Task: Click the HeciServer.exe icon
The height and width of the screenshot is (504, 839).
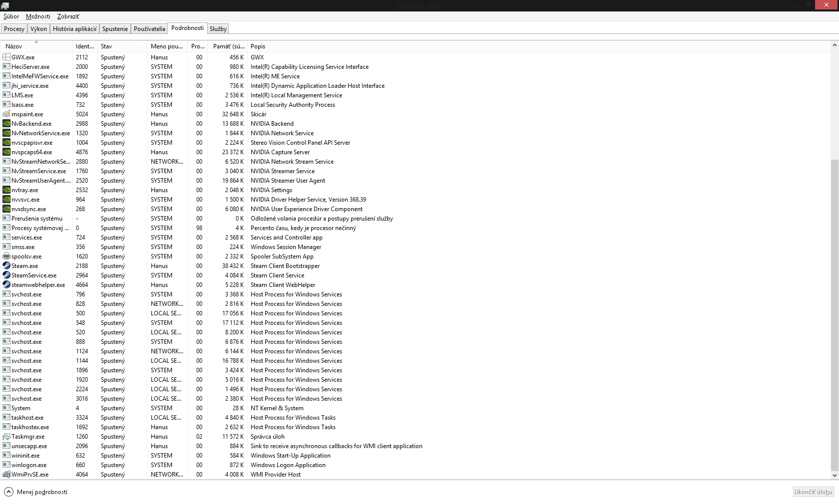Action: click(6, 67)
